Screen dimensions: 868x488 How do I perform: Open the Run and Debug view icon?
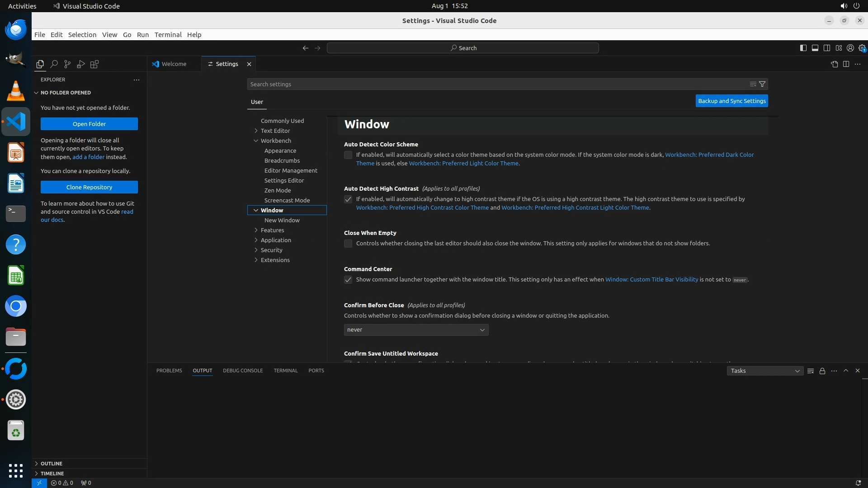[81, 64]
